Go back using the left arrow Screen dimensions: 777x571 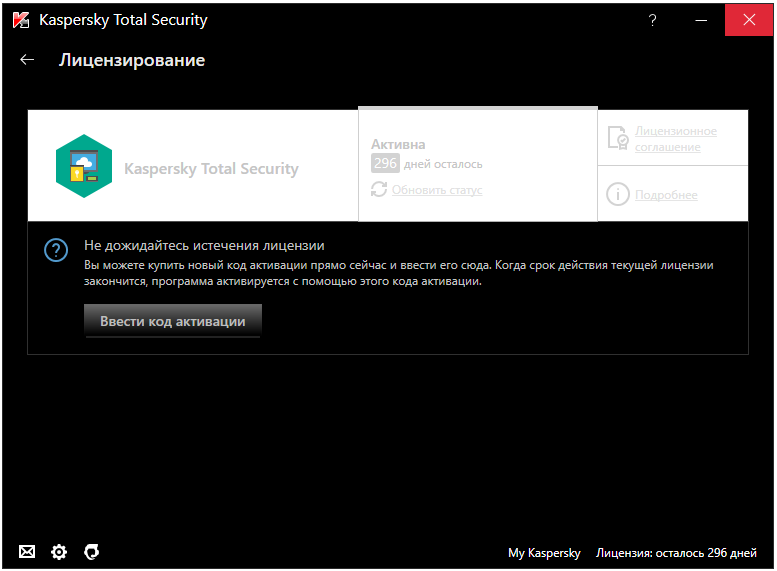[x=27, y=59]
